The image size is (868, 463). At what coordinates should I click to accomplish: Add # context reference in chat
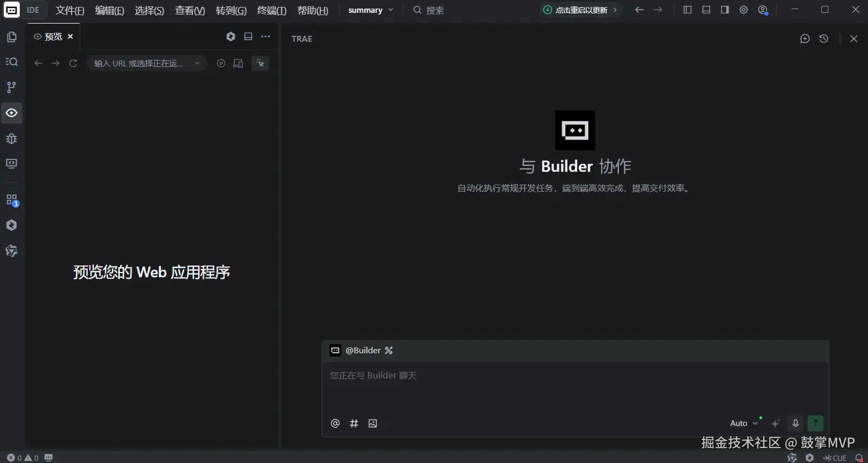354,423
